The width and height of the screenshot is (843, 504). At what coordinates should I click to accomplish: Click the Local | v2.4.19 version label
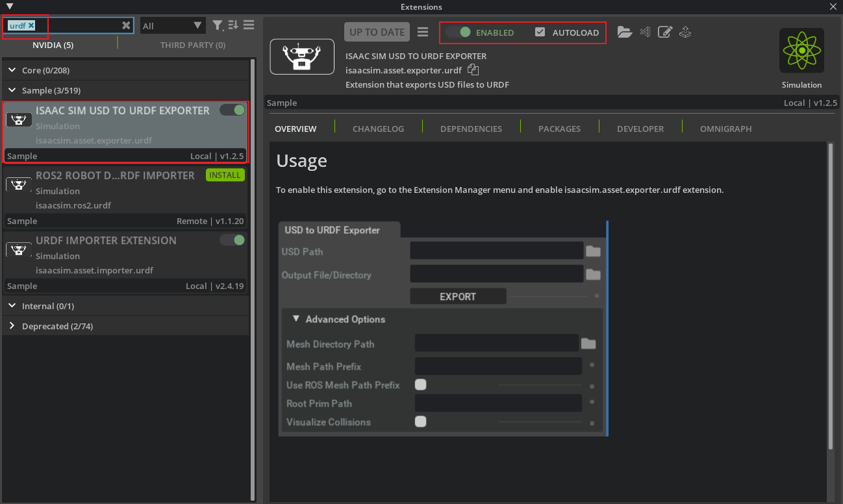(215, 286)
